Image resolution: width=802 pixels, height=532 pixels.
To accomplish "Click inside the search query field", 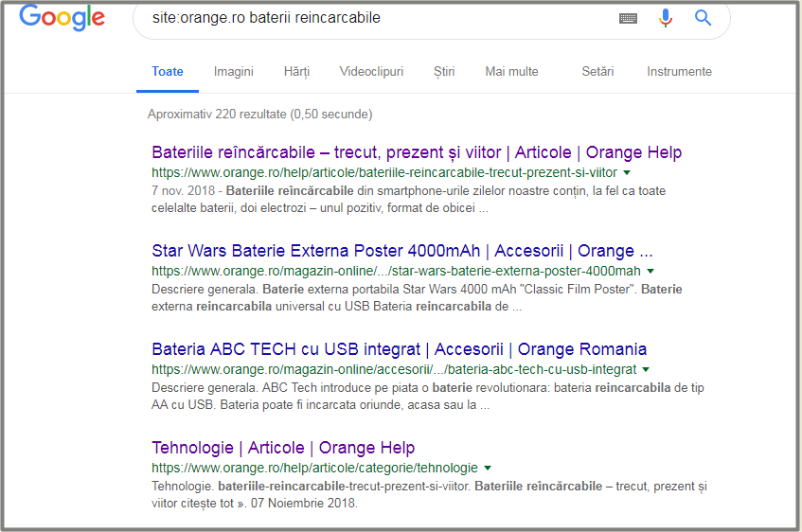I will [379, 18].
